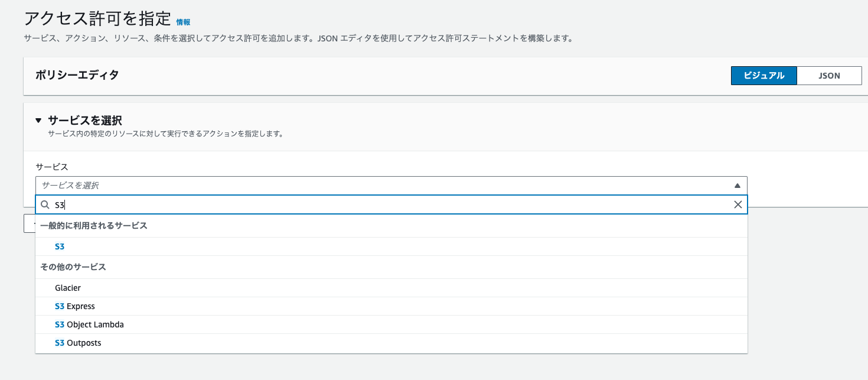Collapse the service list using the arrow icon

click(737, 186)
